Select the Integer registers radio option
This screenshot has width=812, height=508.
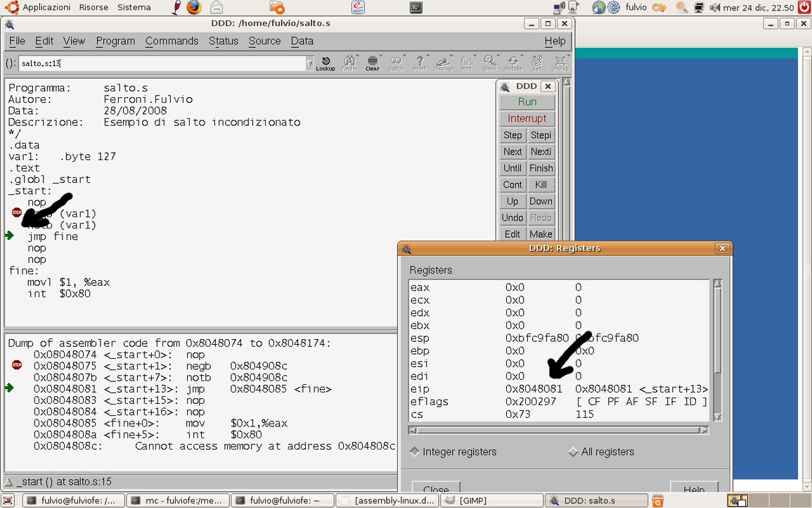[453, 452]
